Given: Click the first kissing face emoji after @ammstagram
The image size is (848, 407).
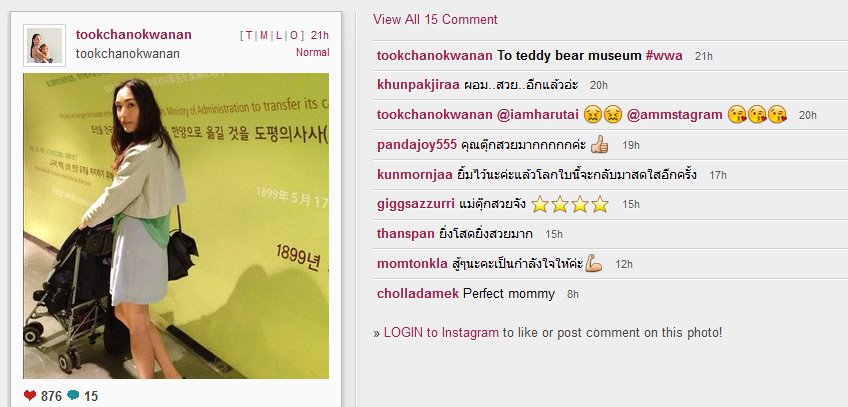Looking at the screenshot, I should 737,115.
